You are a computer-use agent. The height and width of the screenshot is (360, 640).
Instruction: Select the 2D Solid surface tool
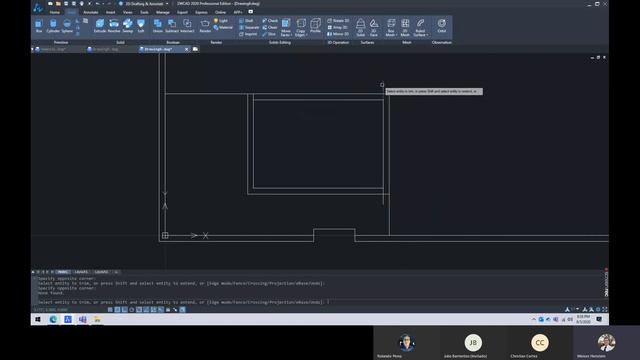coord(360,27)
